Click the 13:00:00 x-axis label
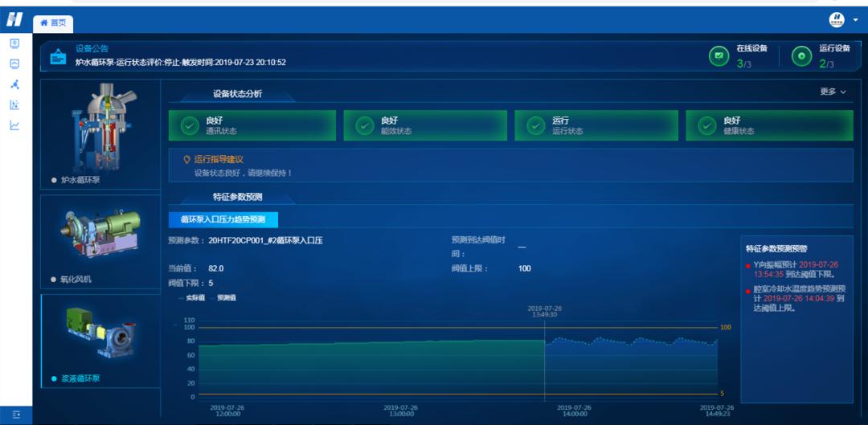 point(401,411)
